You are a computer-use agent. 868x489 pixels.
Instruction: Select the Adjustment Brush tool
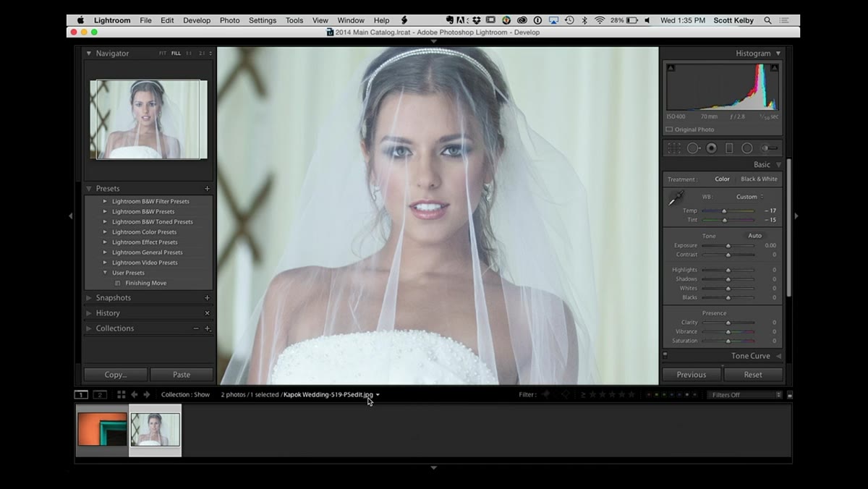coord(769,148)
